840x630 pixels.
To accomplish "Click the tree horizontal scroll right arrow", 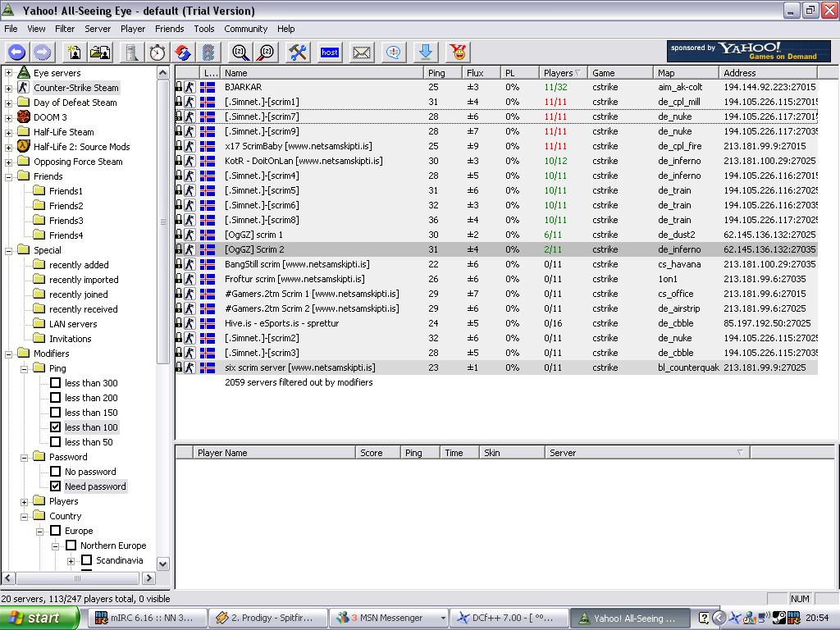I will coord(149,578).
